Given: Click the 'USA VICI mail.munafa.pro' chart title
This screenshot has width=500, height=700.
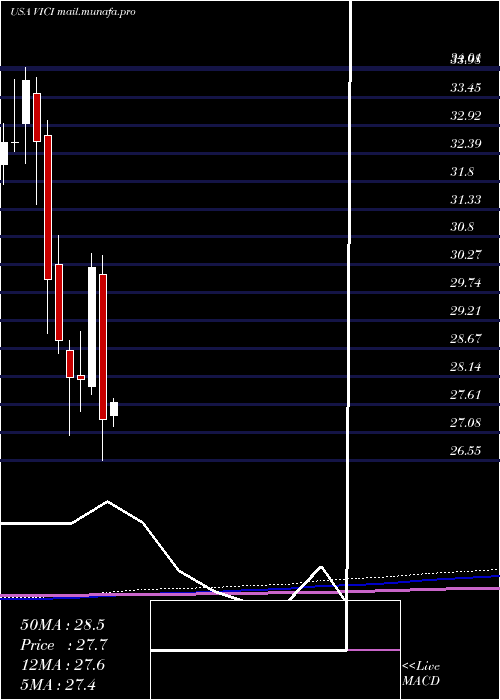Looking at the screenshot, I should (72, 12).
